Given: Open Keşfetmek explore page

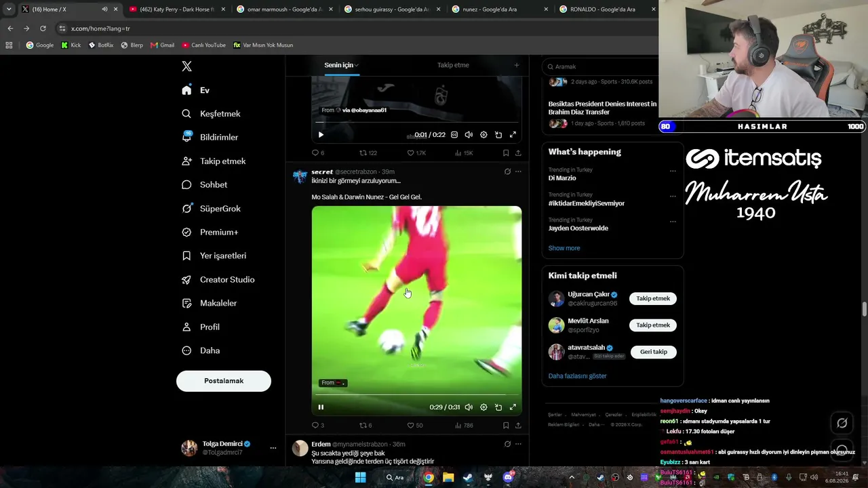Looking at the screenshot, I should point(211,114).
